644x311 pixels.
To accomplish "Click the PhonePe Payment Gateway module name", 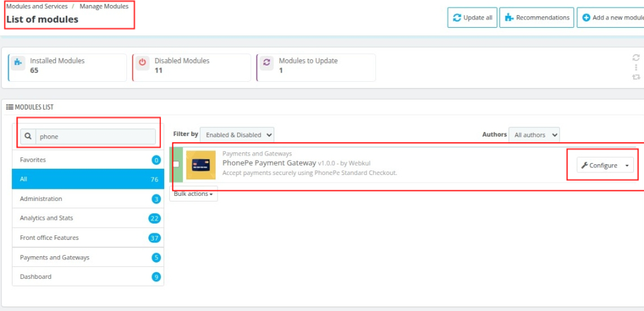I will coord(269,163).
